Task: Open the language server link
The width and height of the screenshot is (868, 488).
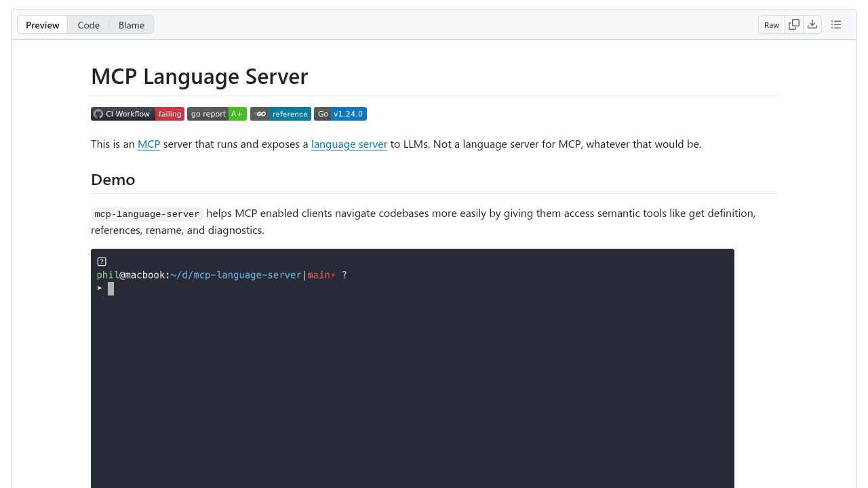Action: pos(349,144)
